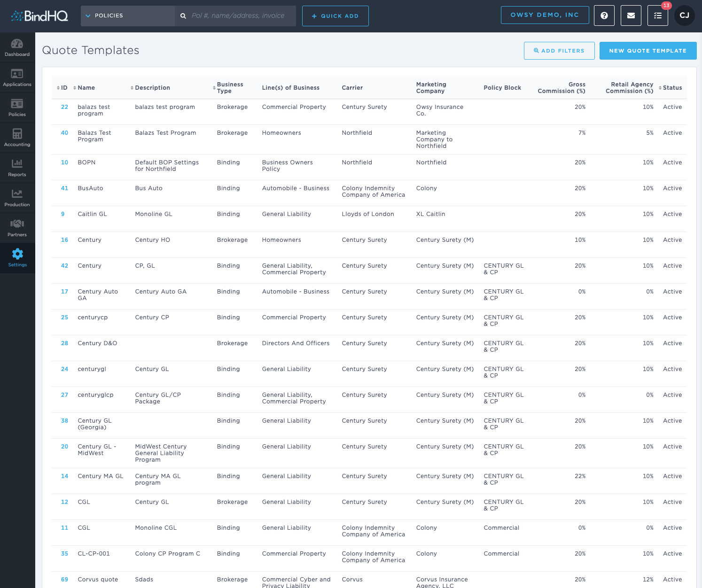
Task: Sort table by Description column
Action: tap(150, 88)
